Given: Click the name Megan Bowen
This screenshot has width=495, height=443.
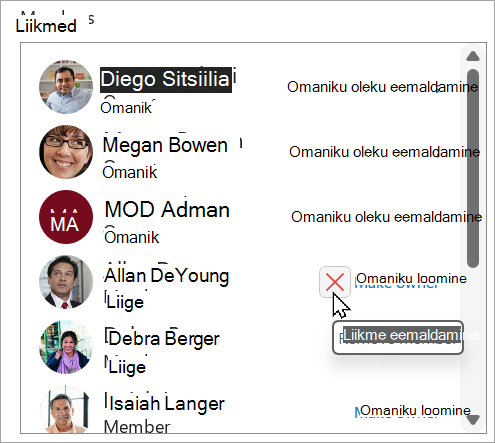Looking at the screenshot, I should point(165,145).
